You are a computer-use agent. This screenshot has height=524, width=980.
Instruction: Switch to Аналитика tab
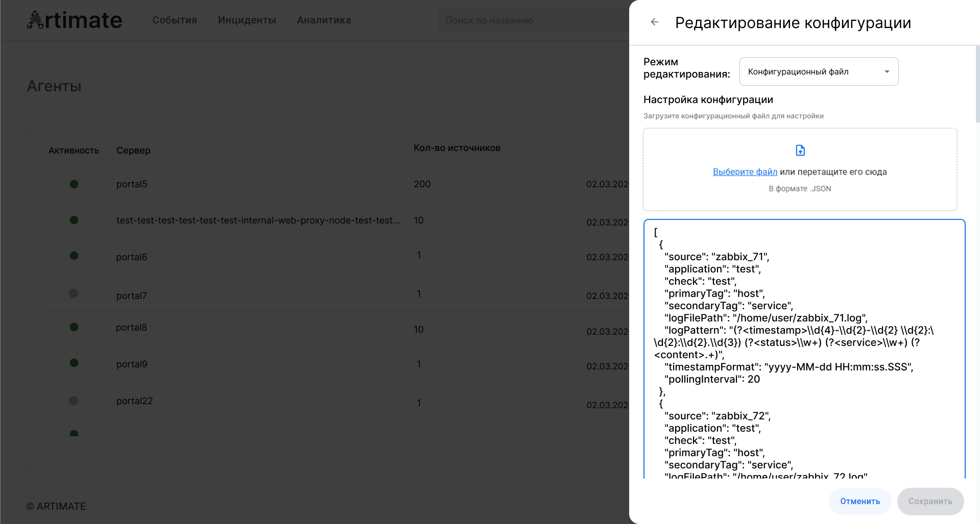[x=324, y=20]
